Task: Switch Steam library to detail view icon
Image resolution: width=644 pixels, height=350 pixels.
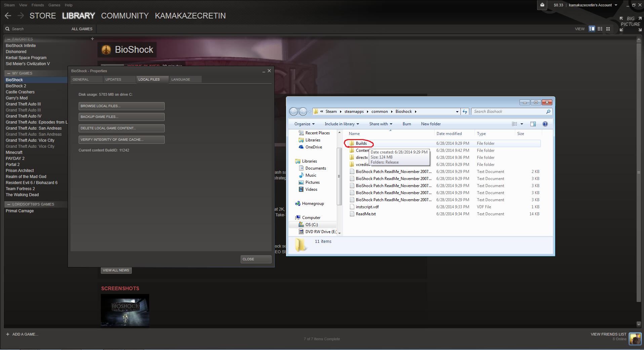Action: [x=592, y=29]
